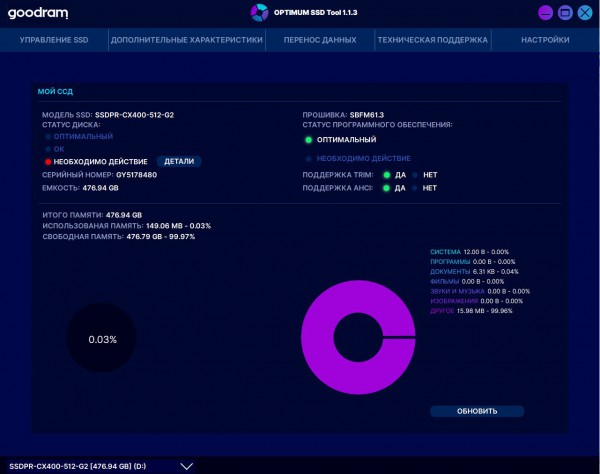Click the SSDPR-CX400-512-G2 (D:) drive selector
Screen dimensions: 600x474
101,466
